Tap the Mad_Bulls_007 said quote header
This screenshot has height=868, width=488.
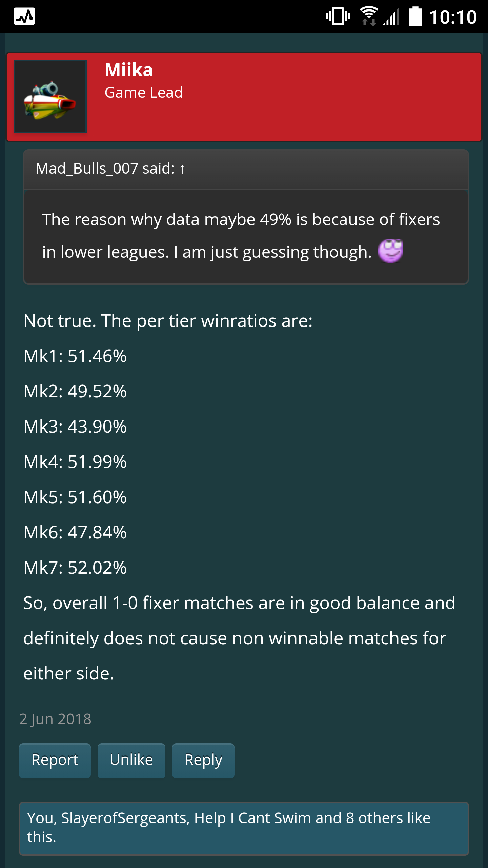click(105, 169)
